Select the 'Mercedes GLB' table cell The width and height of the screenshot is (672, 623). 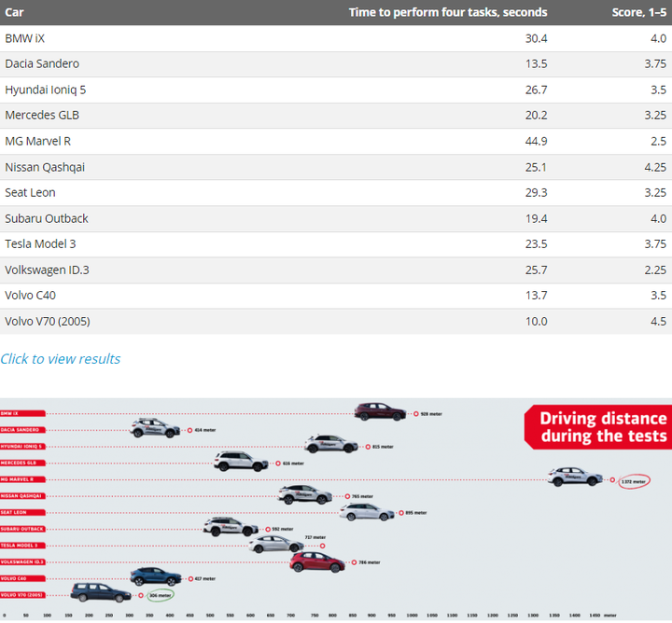42,115
